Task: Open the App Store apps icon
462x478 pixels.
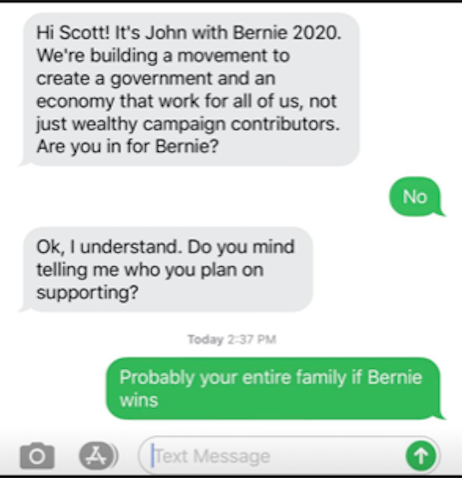Action: click(x=98, y=456)
